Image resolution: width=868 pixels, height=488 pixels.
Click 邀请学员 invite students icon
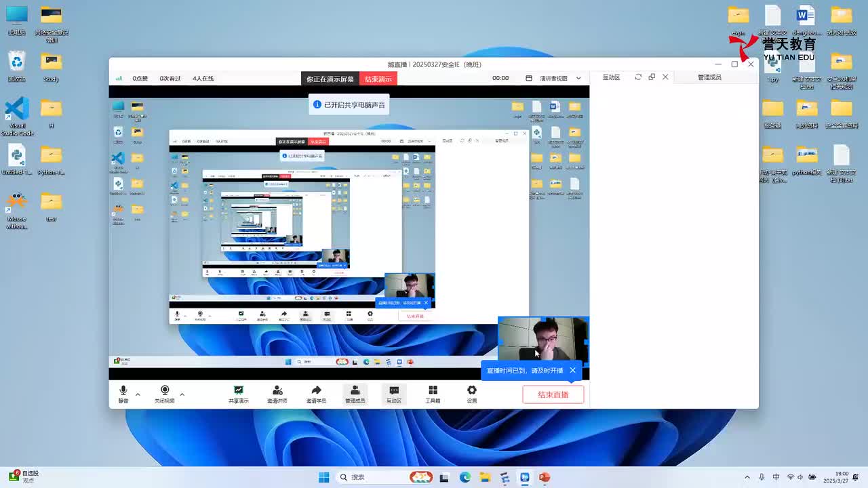[x=316, y=394]
